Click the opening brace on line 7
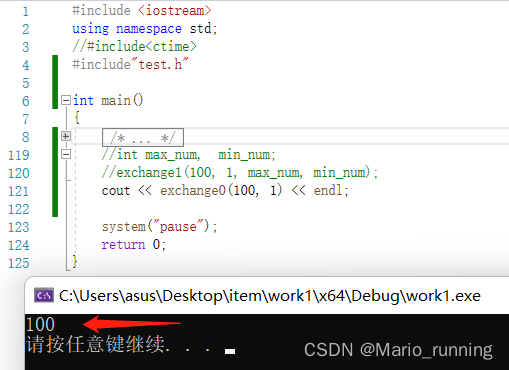This screenshot has width=509, height=370. [77, 118]
